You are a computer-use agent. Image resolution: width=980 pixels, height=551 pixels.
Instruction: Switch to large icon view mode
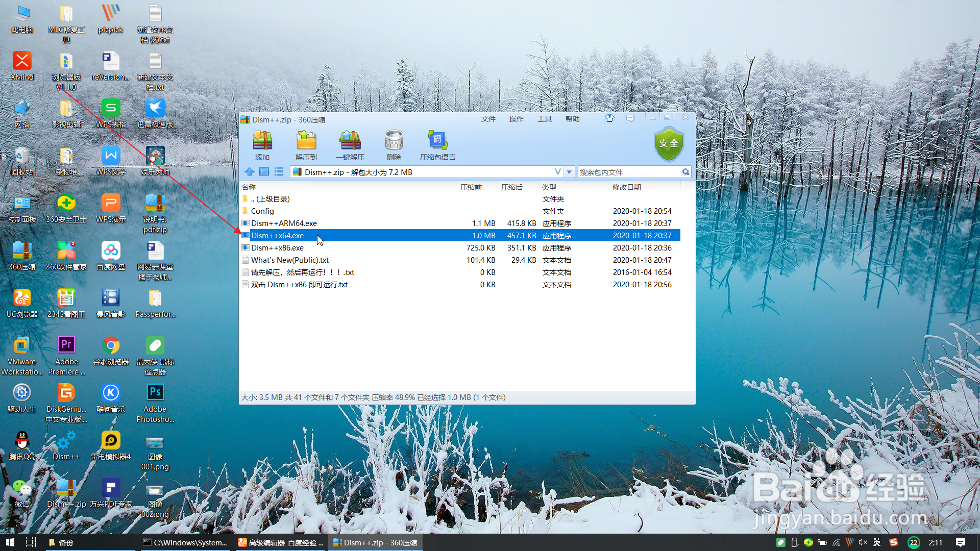(264, 172)
